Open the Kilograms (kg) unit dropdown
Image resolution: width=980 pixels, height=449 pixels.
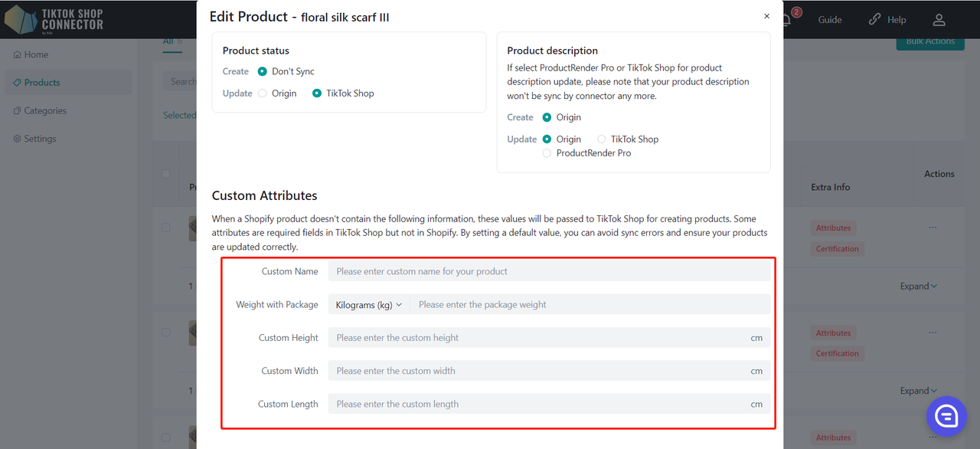click(x=369, y=304)
